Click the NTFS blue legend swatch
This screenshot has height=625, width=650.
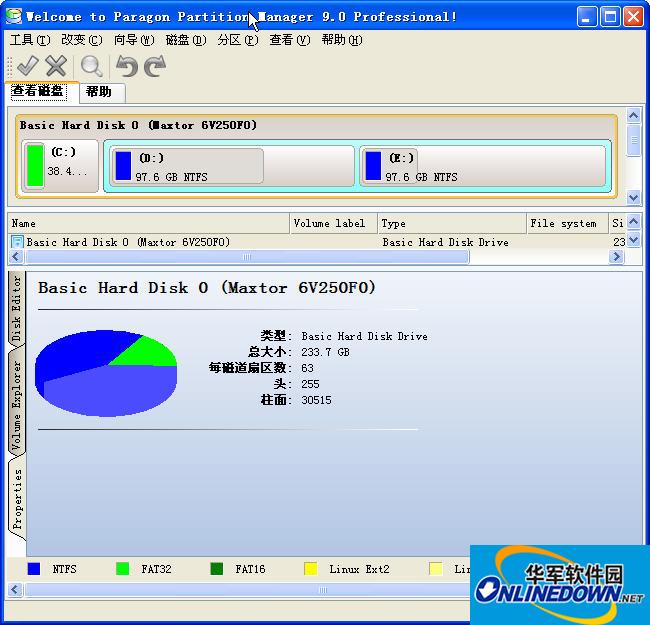coord(34,569)
